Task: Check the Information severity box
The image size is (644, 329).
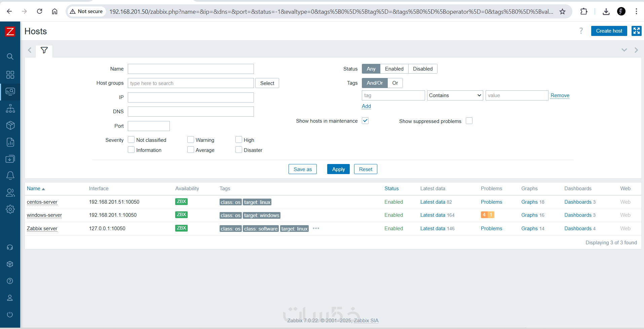Action: coord(131,150)
